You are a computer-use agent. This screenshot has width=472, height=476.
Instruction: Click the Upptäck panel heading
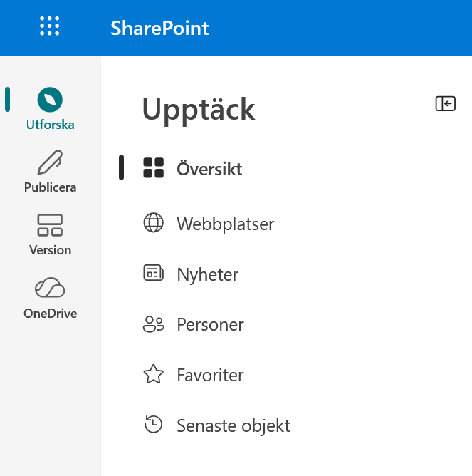199,110
